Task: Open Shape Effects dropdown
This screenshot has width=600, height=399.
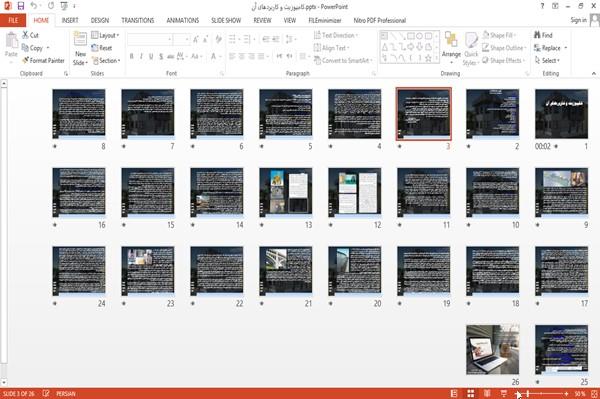Action: (503, 60)
